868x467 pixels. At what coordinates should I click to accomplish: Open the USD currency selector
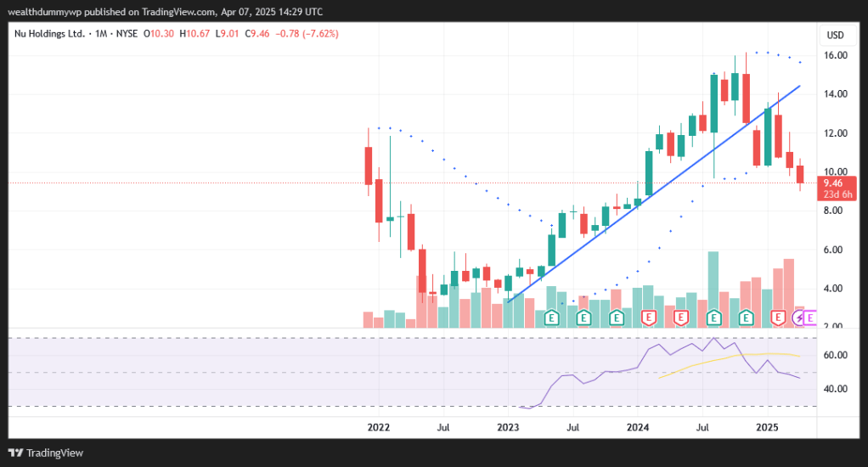click(x=835, y=35)
